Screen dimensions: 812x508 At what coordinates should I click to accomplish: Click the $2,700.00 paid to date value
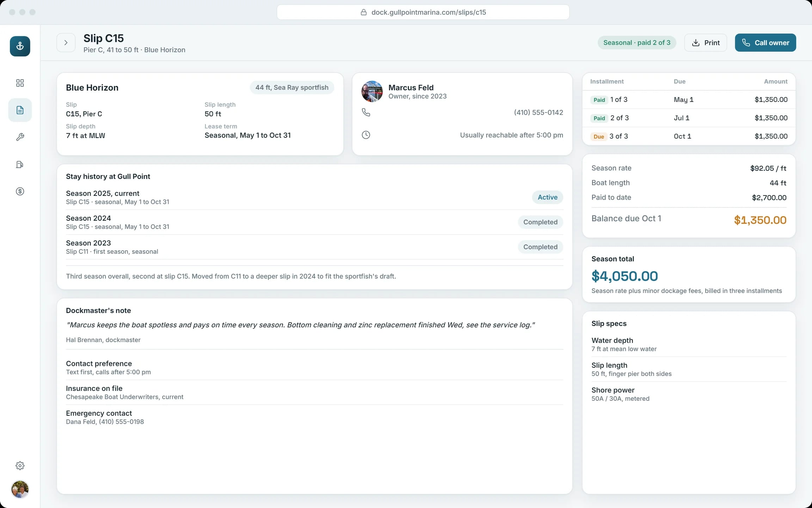pos(769,198)
